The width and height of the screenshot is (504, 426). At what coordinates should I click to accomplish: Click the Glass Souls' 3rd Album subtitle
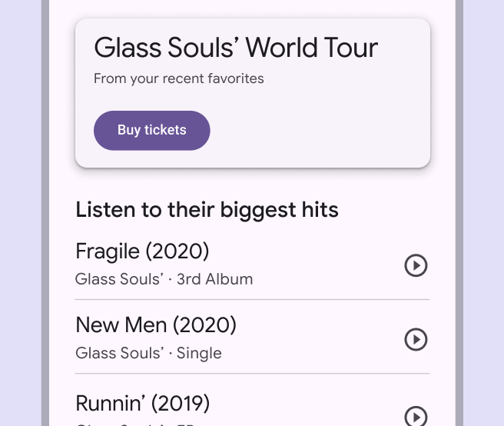pyautogui.click(x=164, y=279)
